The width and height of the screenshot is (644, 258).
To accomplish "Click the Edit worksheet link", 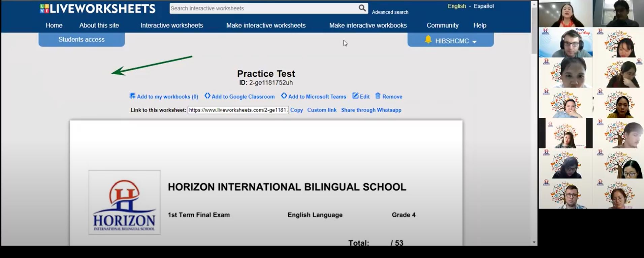I will [364, 97].
